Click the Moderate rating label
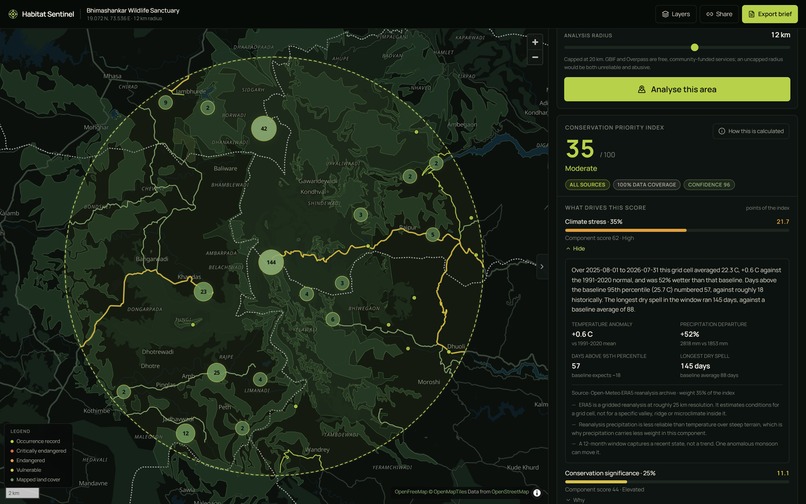This screenshot has width=806, height=504. [581, 168]
